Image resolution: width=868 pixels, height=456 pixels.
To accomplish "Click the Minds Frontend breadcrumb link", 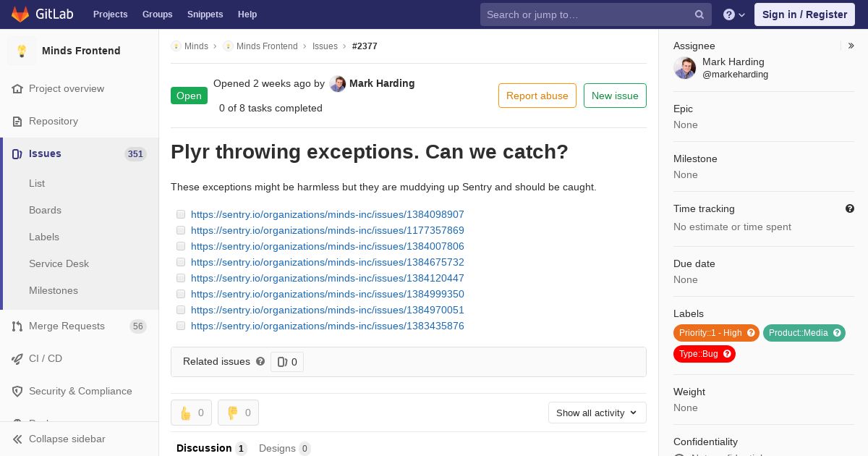I will click(267, 46).
